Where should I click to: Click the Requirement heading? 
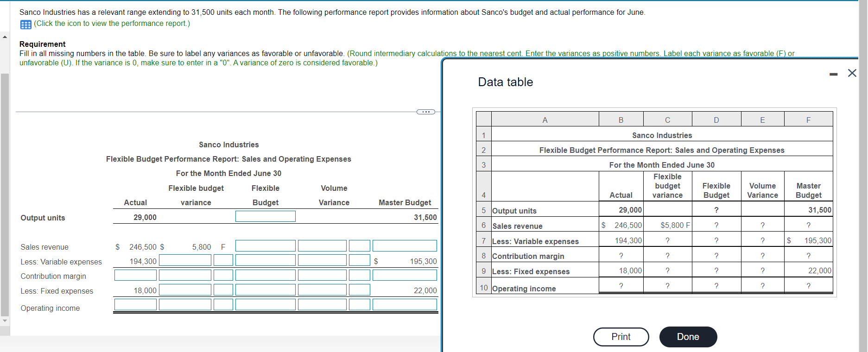coord(43,44)
